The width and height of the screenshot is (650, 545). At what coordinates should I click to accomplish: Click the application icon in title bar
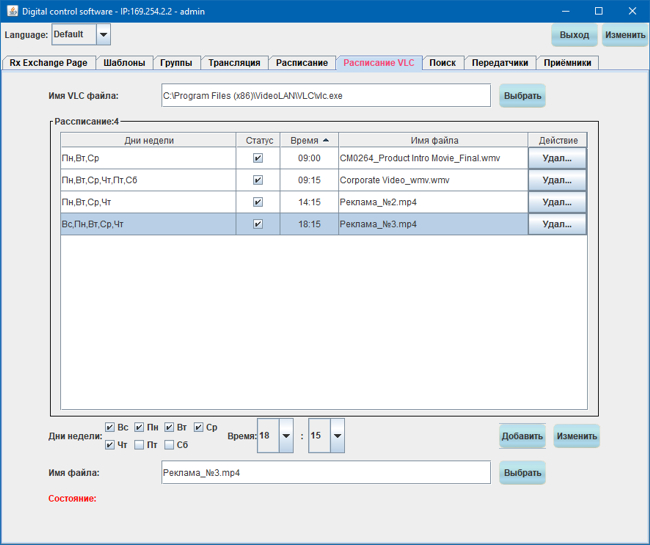pyautogui.click(x=11, y=11)
